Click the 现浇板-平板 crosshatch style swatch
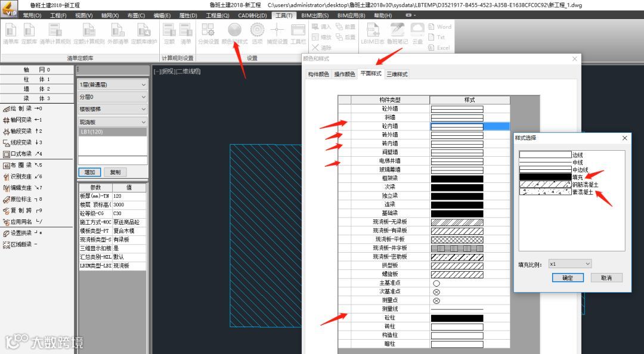The height and width of the screenshot is (354, 644). coord(457,240)
